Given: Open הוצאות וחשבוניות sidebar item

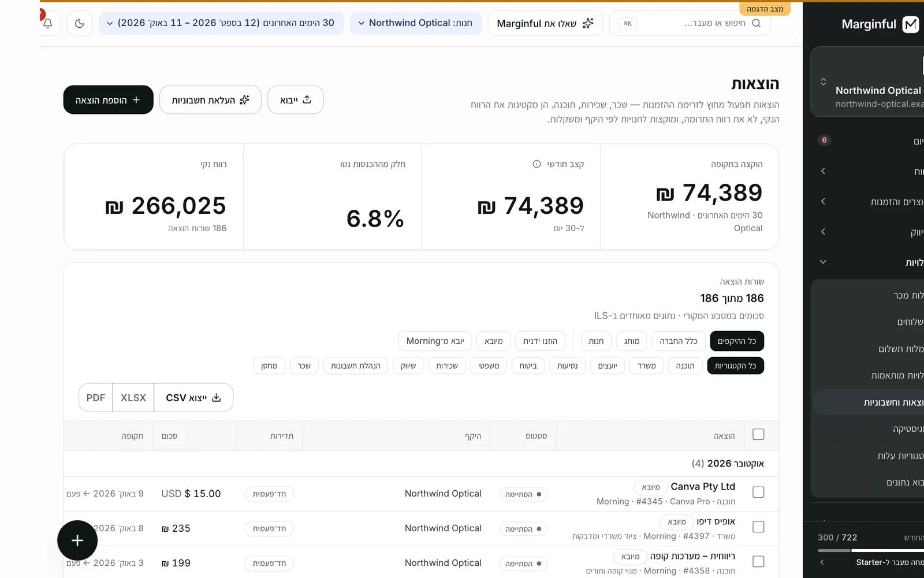Looking at the screenshot, I should (x=869, y=402).
